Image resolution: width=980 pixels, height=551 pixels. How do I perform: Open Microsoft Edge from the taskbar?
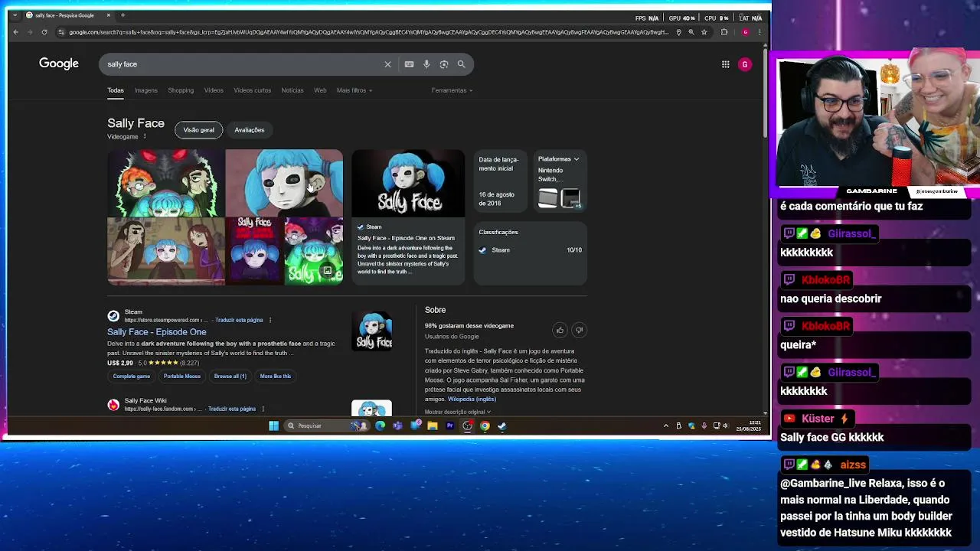click(x=381, y=426)
